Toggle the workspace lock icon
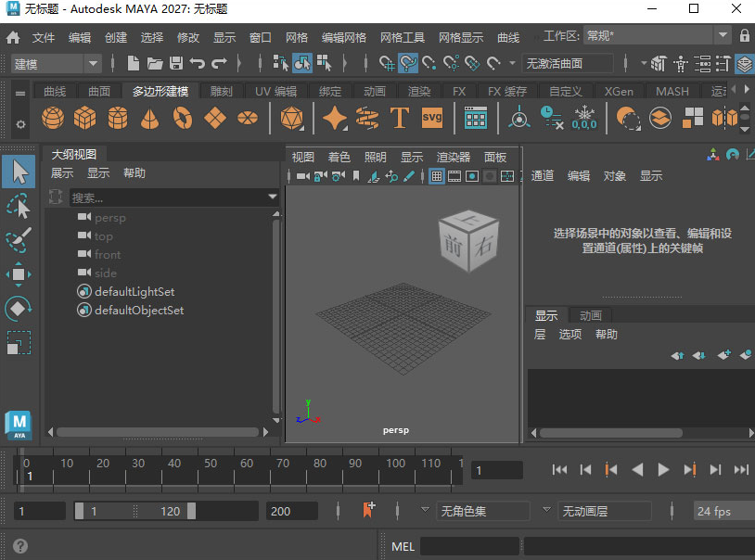 [745, 35]
